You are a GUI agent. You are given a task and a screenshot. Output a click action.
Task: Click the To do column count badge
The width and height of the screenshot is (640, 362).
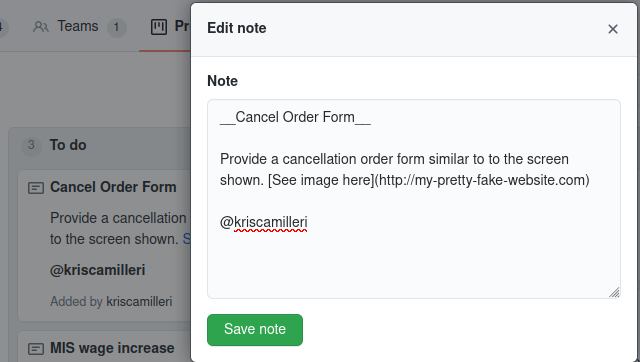click(31, 145)
